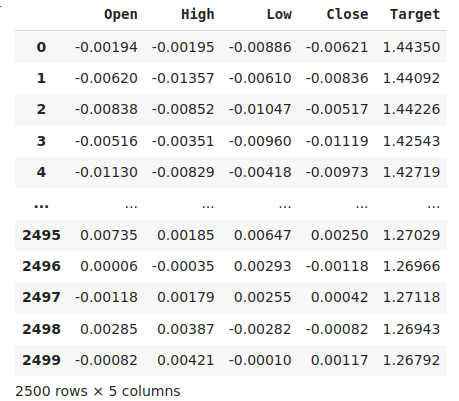This screenshot has height=401, width=459.
Task: Click Open value -0.01130
Action: (106, 172)
